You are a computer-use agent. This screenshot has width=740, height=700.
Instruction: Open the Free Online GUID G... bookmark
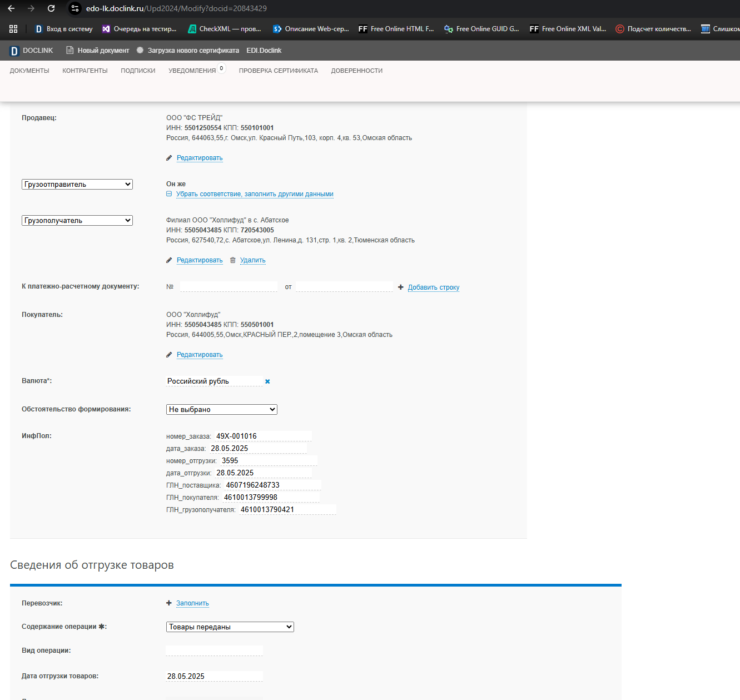[x=481, y=29]
